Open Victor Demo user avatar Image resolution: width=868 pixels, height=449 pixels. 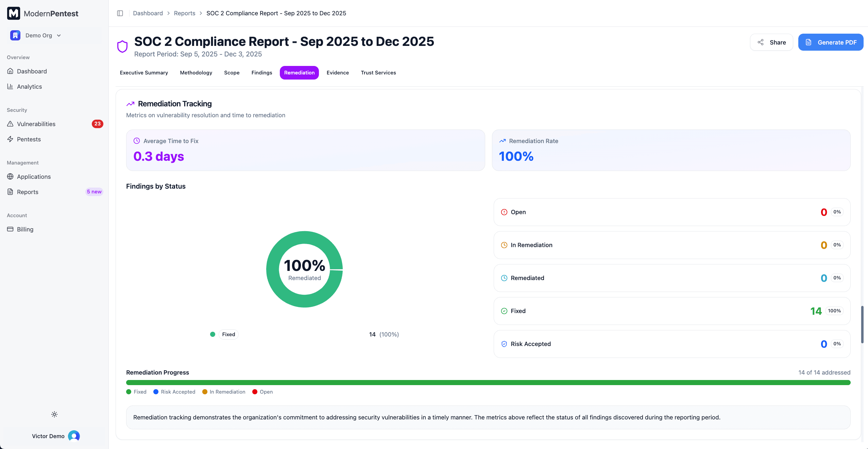point(74,436)
